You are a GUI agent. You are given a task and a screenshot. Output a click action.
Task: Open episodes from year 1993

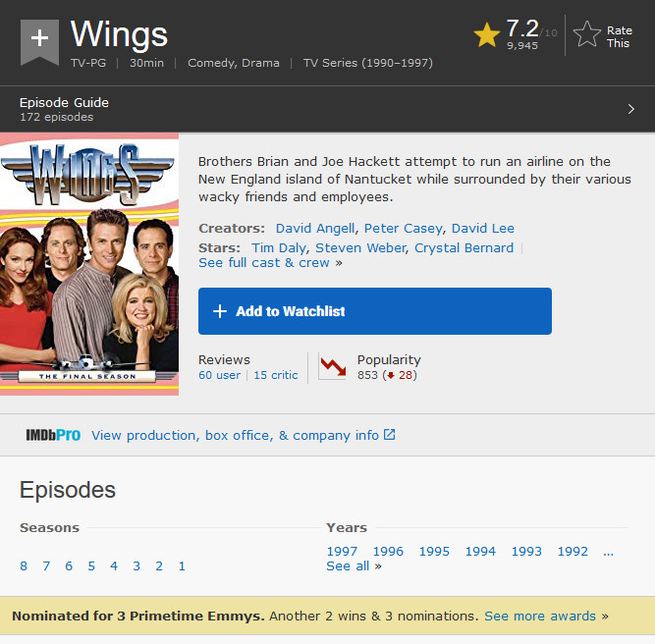(x=526, y=552)
